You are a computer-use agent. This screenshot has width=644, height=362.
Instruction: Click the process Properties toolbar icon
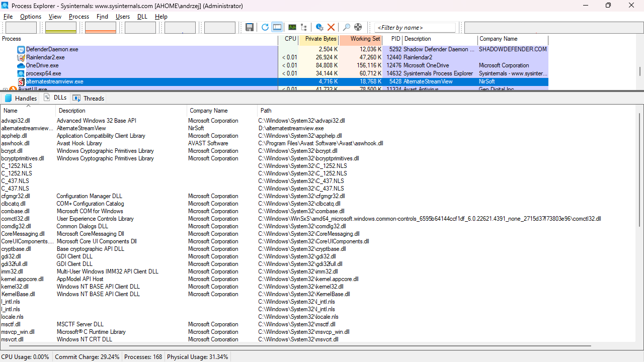pos(319,27)
